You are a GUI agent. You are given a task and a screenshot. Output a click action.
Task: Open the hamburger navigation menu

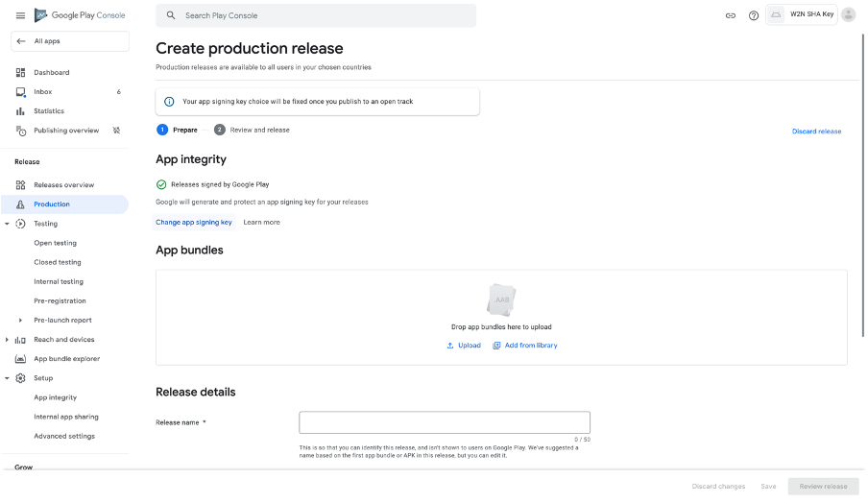(20, 15)
